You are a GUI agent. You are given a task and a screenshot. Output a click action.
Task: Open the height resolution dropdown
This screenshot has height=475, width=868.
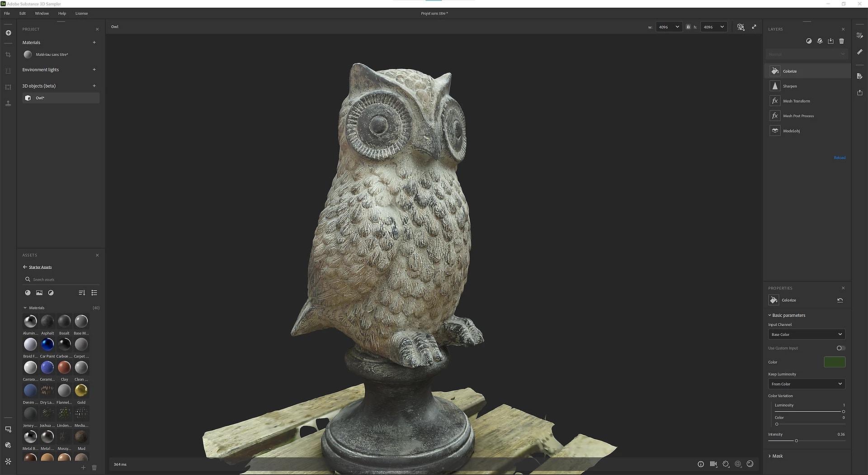[x=714, y=27]
